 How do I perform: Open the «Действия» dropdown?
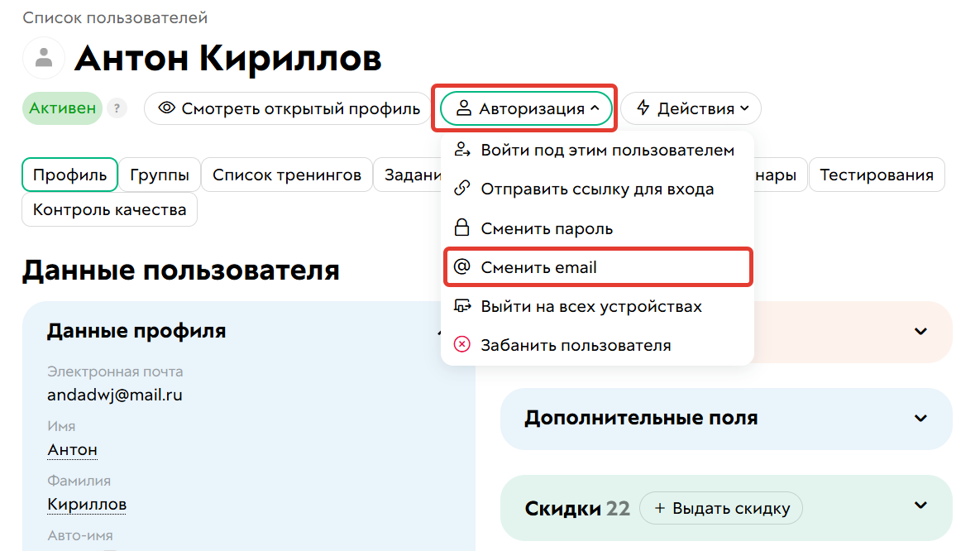(x=691, y=108)
